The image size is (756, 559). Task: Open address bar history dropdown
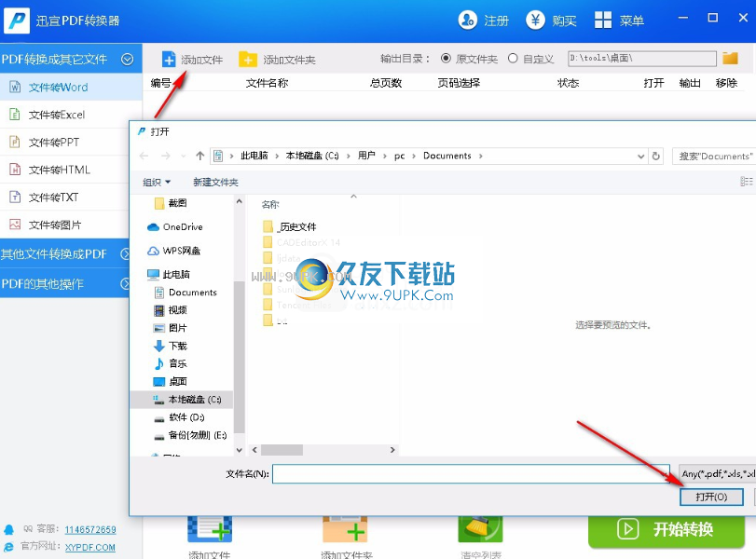(640, 157)
